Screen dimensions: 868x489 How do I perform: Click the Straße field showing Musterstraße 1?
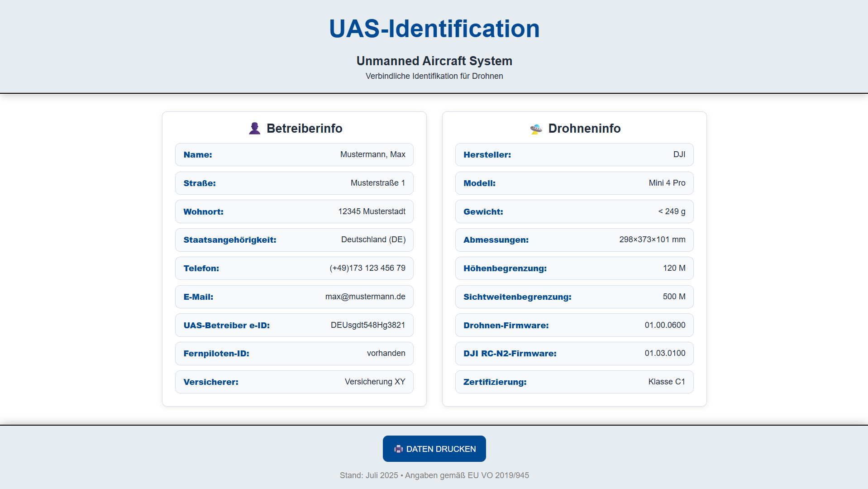tap(294, 183)
